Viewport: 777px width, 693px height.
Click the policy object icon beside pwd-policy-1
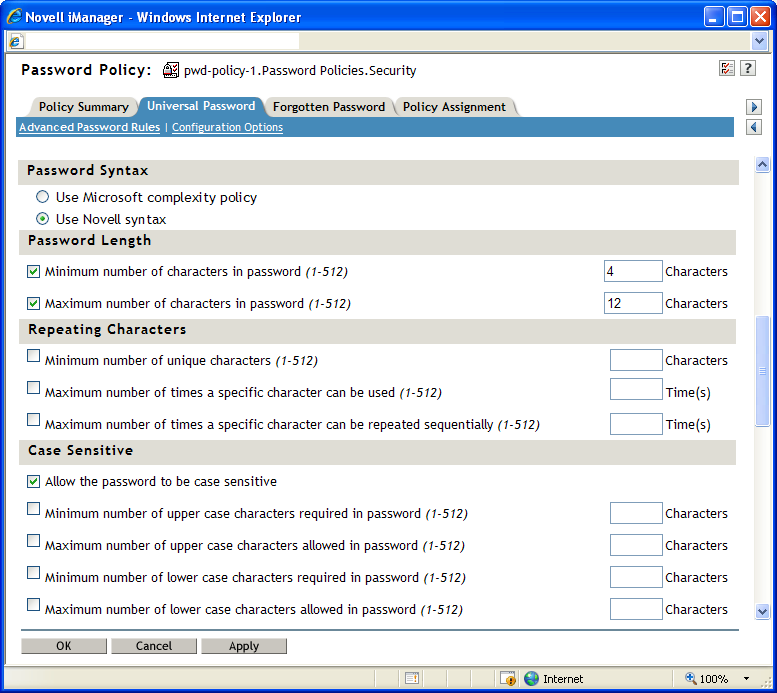[x=170, y=70]
